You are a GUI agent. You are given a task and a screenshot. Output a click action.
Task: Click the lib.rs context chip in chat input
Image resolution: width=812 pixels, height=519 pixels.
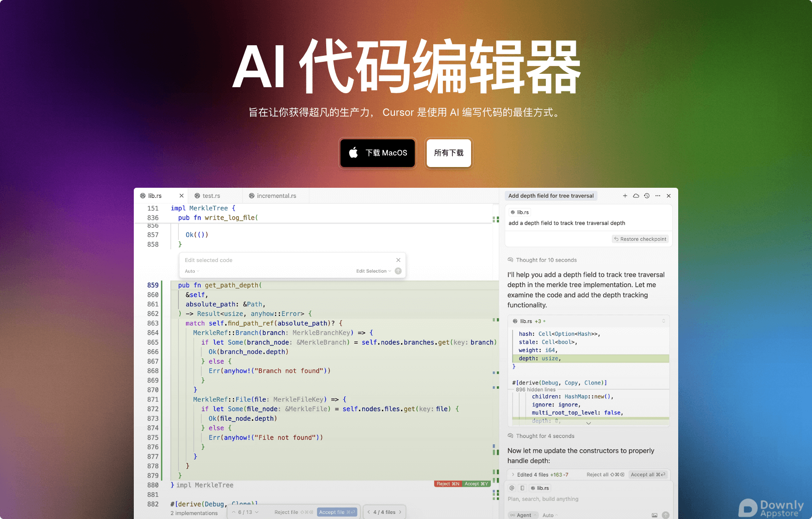540,488
